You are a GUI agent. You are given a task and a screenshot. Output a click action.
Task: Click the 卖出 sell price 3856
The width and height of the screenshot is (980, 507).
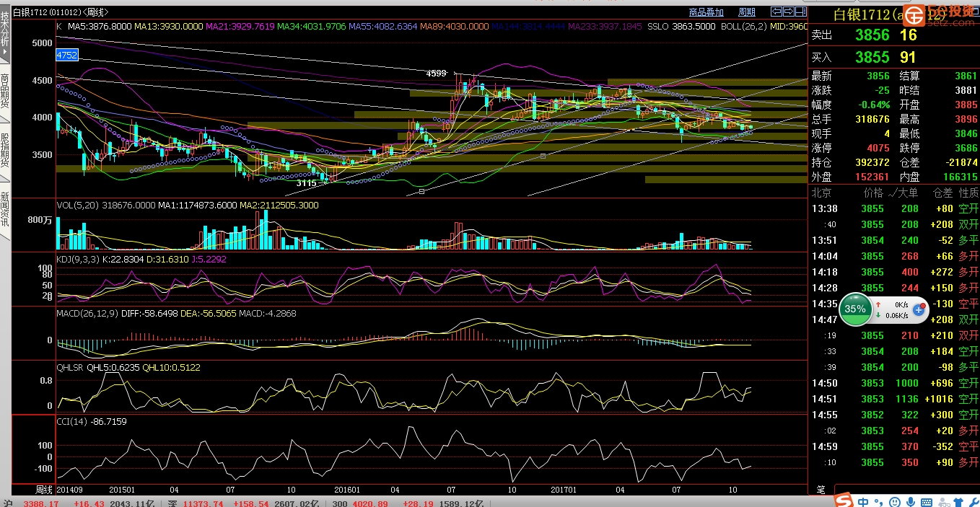[872, 35]
